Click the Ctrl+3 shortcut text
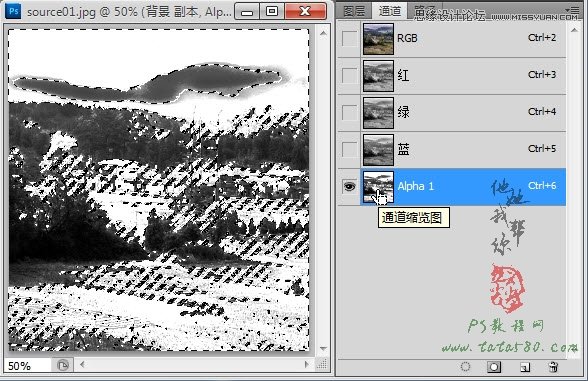 coord(542,75)
